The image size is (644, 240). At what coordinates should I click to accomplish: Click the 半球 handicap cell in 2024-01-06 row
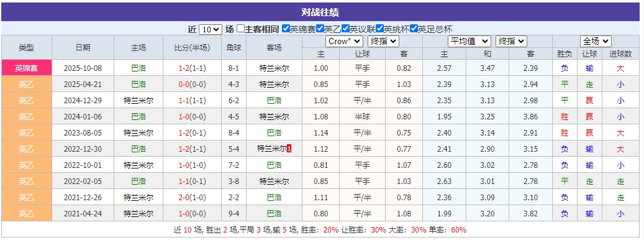(x=362, y=117)
